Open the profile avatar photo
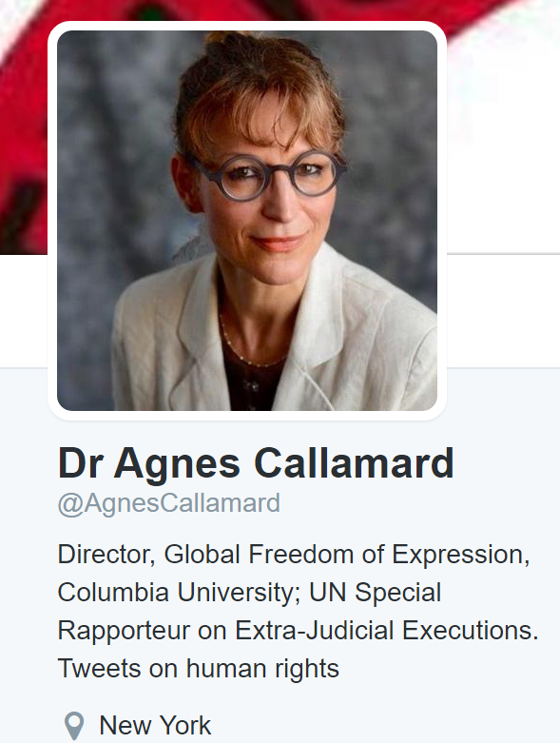 click(247, 221)
